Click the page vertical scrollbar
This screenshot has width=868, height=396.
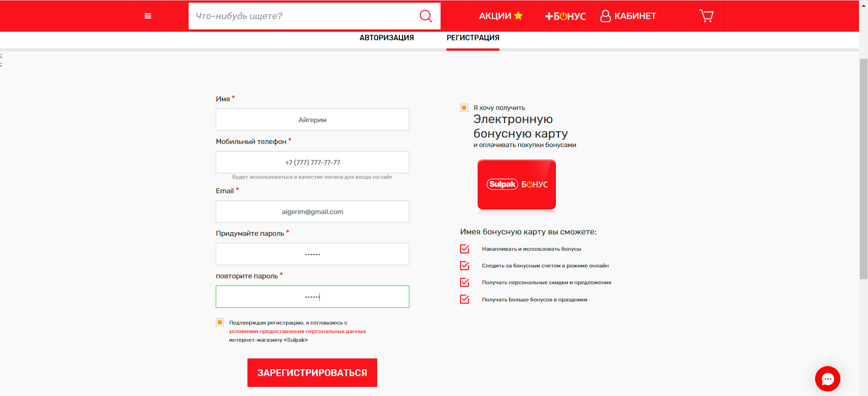[x=863, y=169]
